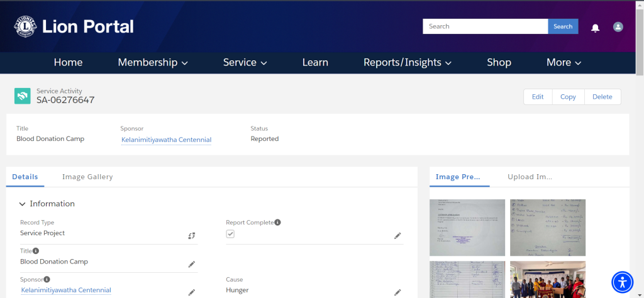Screen dimensions: 644x298
Task: Click the Service Project record type value
Action: [x=42, y=233]
